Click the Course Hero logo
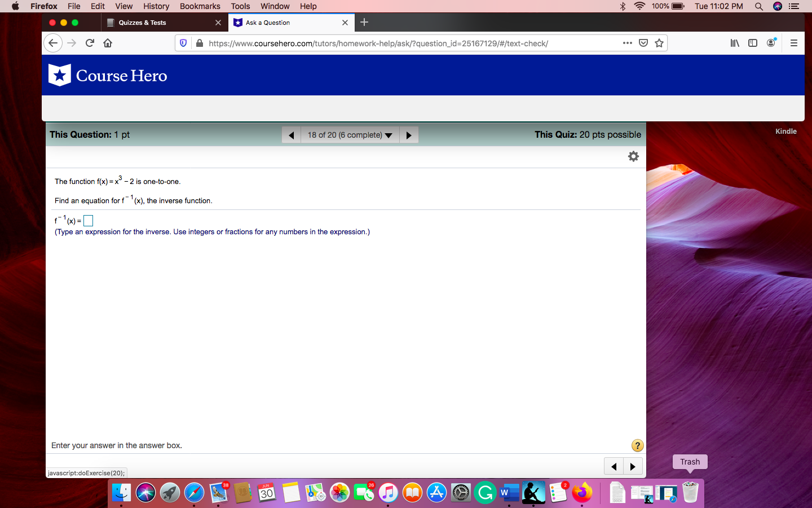 [x=108, y=75]
